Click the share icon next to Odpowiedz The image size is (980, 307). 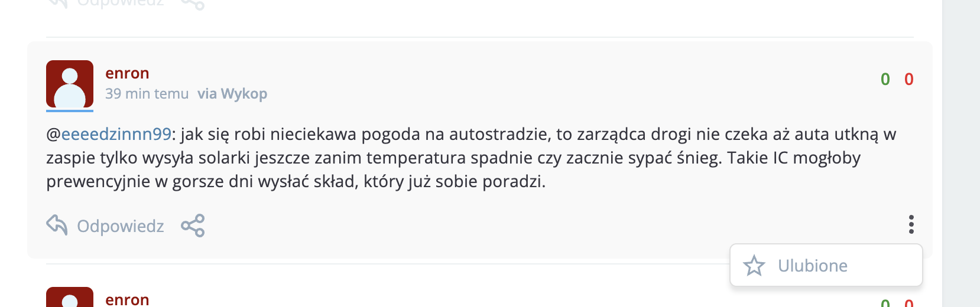point(193,226)
